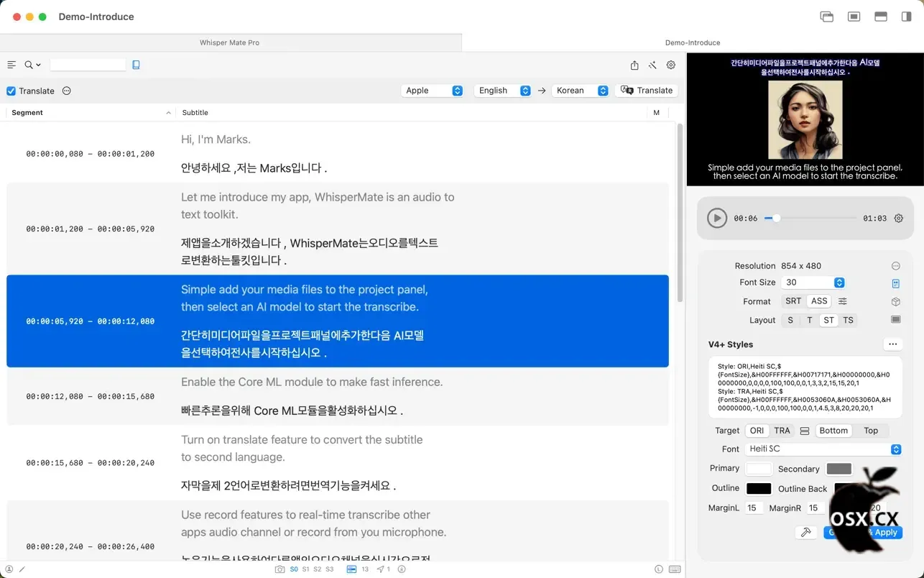Open the player settings gear
This screenshot has height=578, width=924.
click(x=899, y=218)
